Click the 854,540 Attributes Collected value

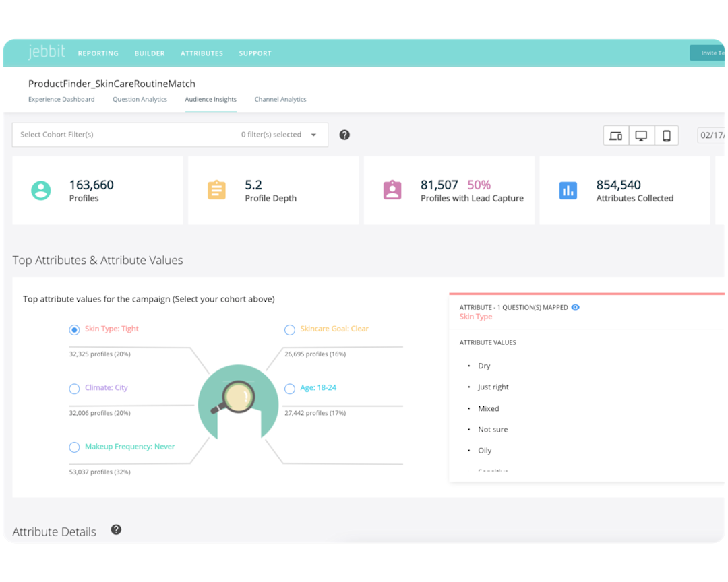(618, 185)
